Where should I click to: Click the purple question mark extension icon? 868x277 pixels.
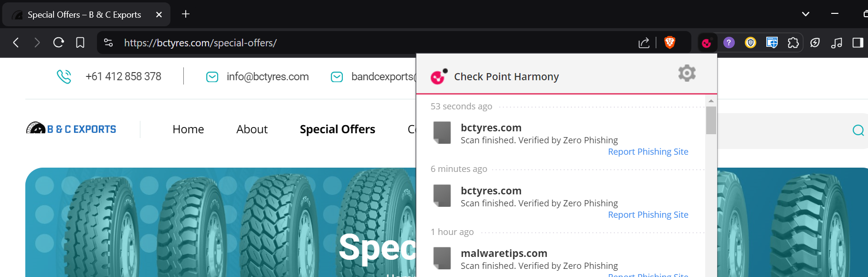pos(729,43)
